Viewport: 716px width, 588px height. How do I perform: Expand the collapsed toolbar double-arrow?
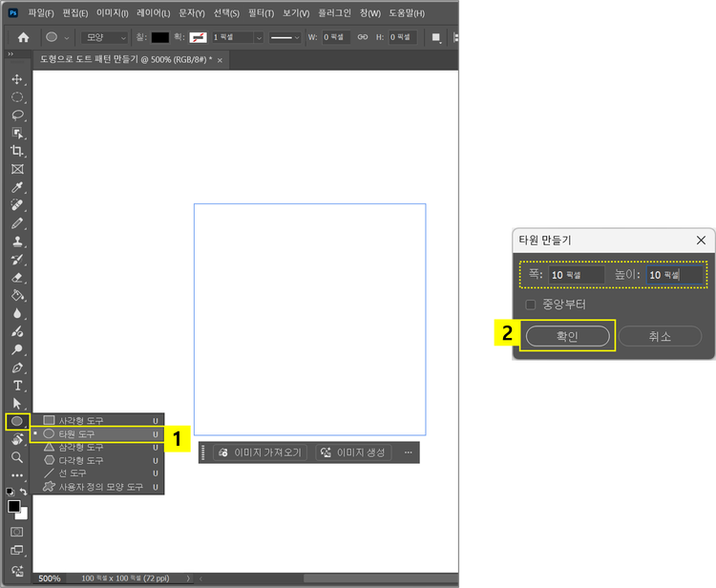coord(11,54)
